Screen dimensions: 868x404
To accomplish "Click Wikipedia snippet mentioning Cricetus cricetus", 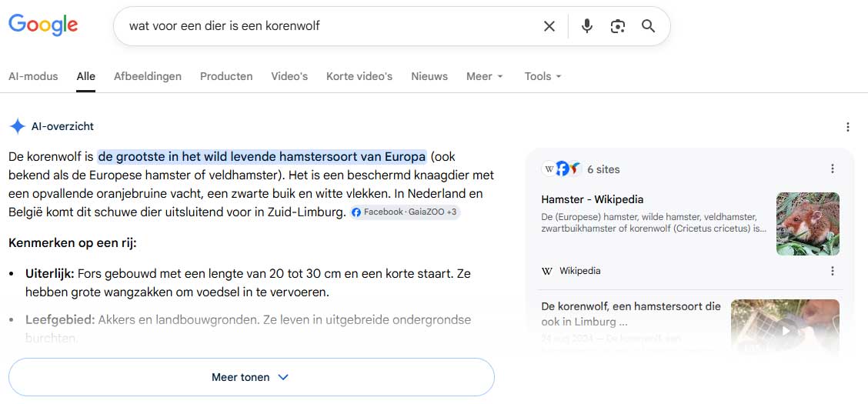I will [x=654, y=222].
